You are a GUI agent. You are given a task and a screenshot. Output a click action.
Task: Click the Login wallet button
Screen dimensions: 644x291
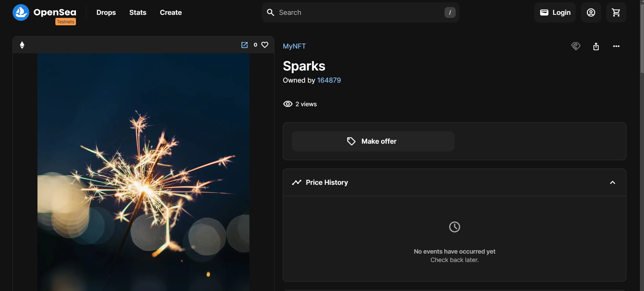(555, 12)
